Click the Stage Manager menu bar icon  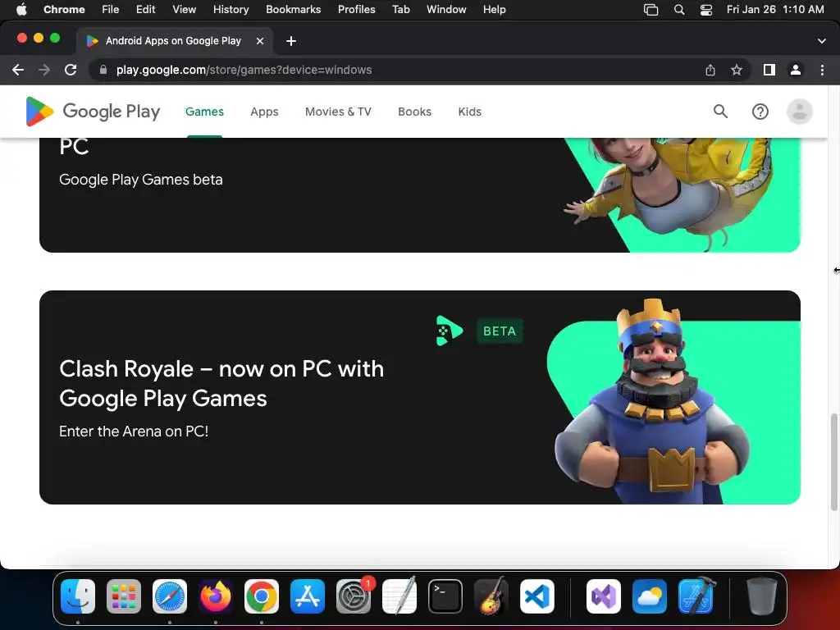[x=651, y=10]
